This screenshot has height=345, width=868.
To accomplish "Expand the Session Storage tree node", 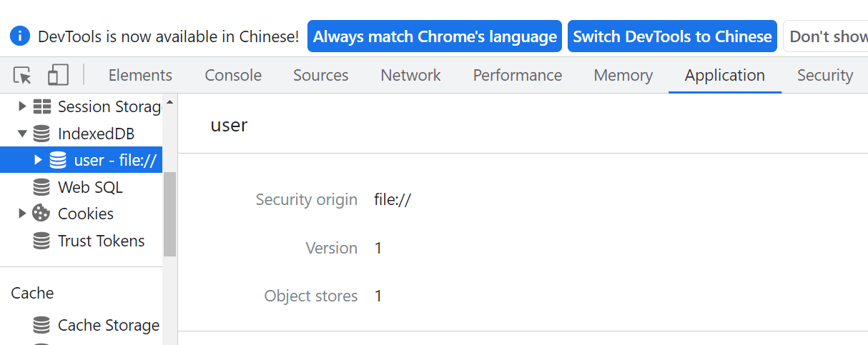I will (22, 106).
